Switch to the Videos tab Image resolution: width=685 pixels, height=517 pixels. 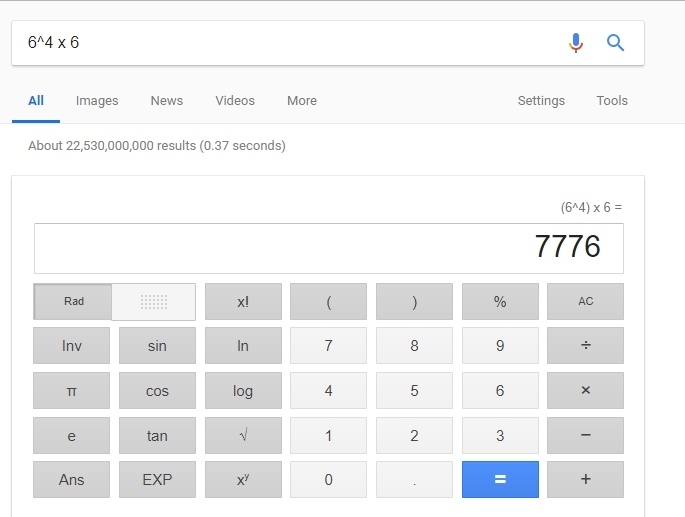tap(235, 101)
